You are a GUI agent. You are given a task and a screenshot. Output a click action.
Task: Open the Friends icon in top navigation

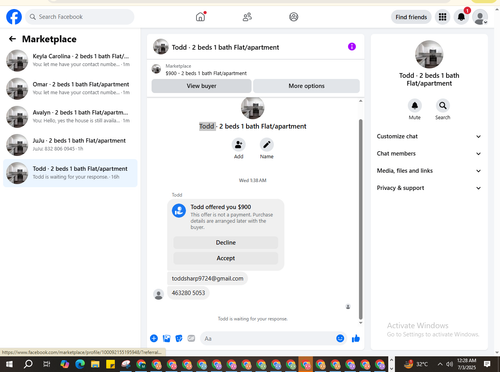[x=247, y=17]
